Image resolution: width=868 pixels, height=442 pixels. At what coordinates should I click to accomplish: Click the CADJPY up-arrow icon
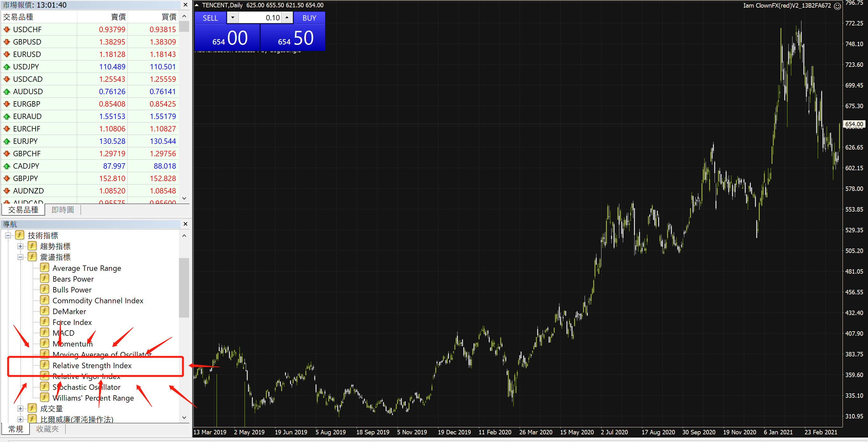[6, 166]
